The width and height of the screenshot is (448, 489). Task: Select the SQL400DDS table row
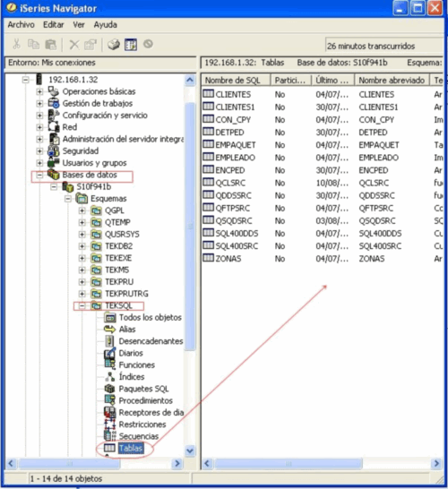323,233
